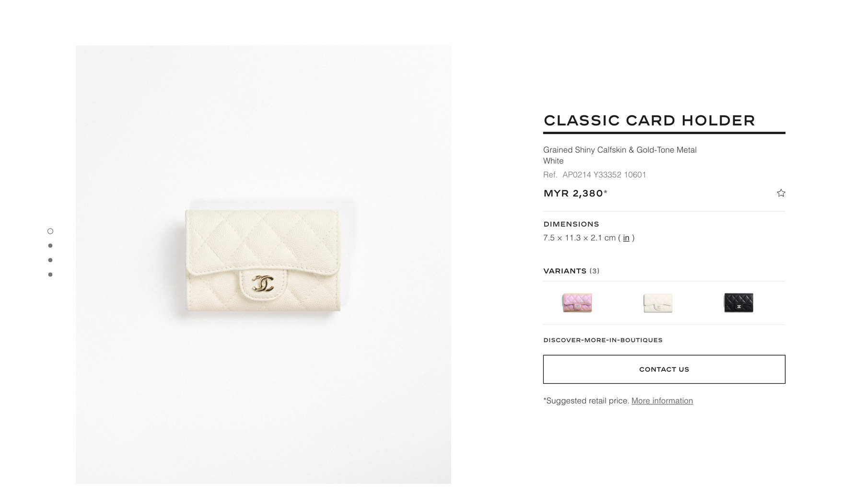Click the DISCOVER-MORE-IN-BOUTIQUES label
863x504 pixels.
point(603,340)
